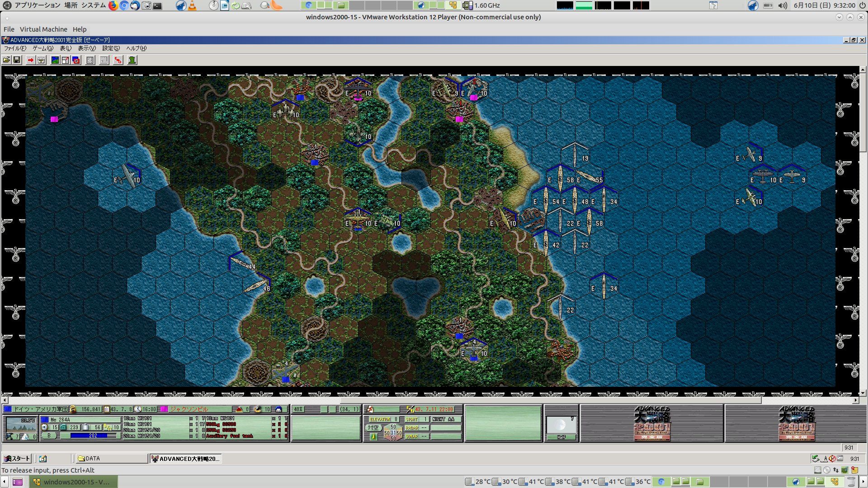Screen dimensions: 868x488
Task: Switch to the DATA taskbar window
Action: tap(111, 459)
